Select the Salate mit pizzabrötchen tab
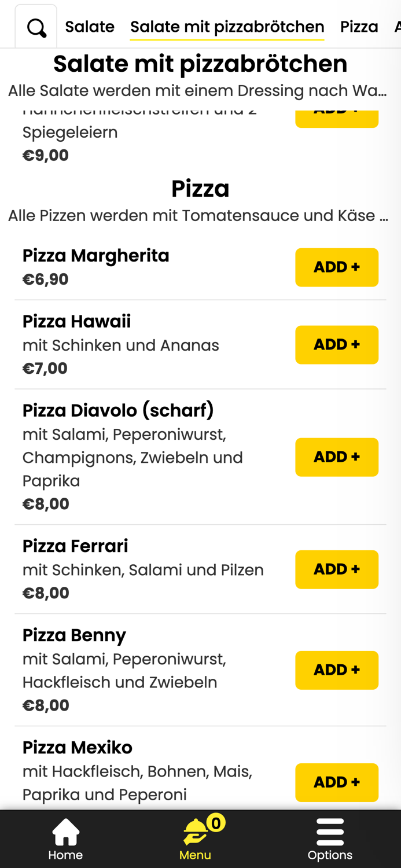 [227, 26]
